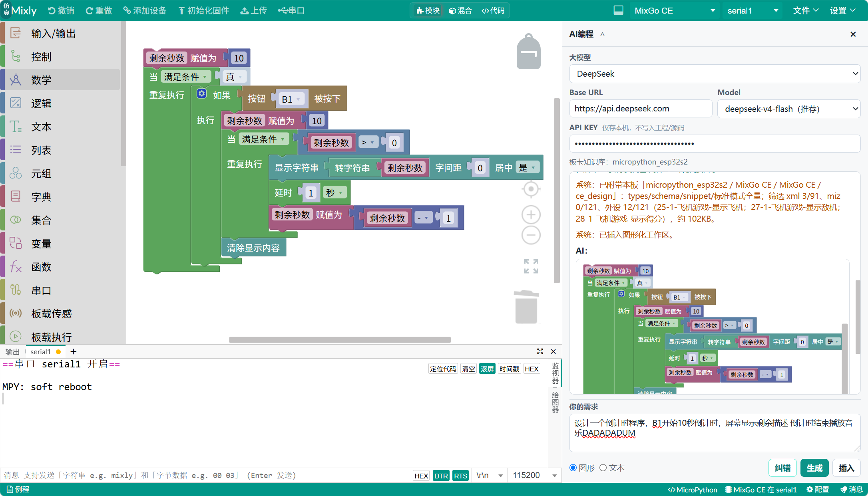
Task: Open the backpack icon on the workspace
Action: tap(528, 51)
